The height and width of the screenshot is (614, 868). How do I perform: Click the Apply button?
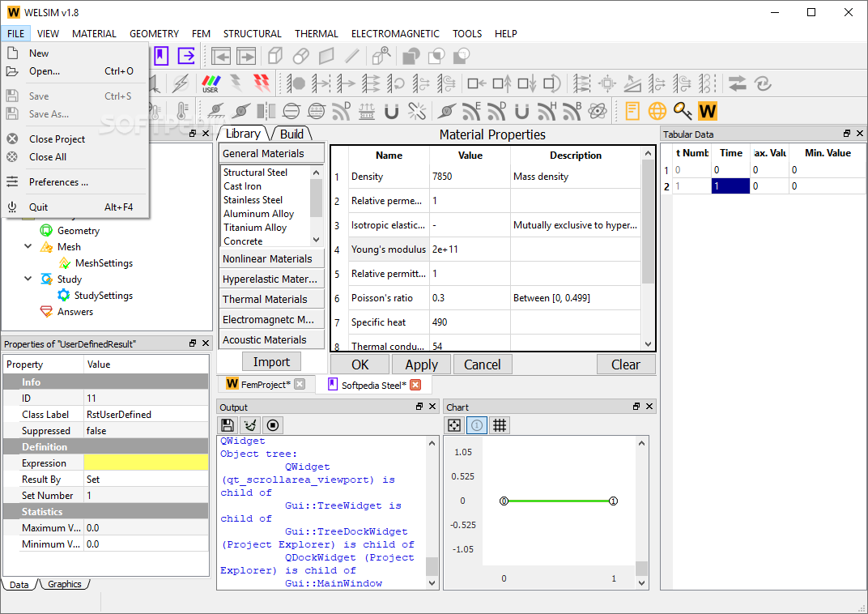pos(421,365)
